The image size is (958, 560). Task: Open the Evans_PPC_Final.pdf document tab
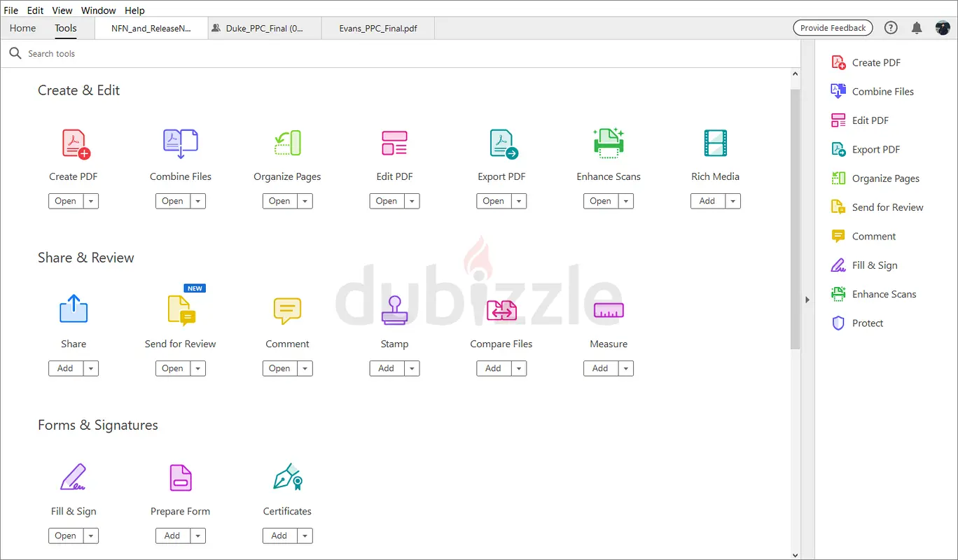[378, 29]
